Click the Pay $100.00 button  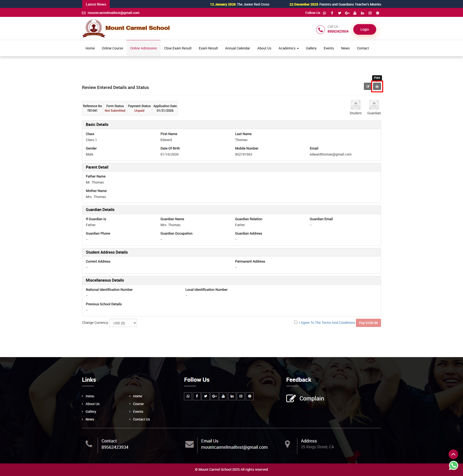coord(368,323)
